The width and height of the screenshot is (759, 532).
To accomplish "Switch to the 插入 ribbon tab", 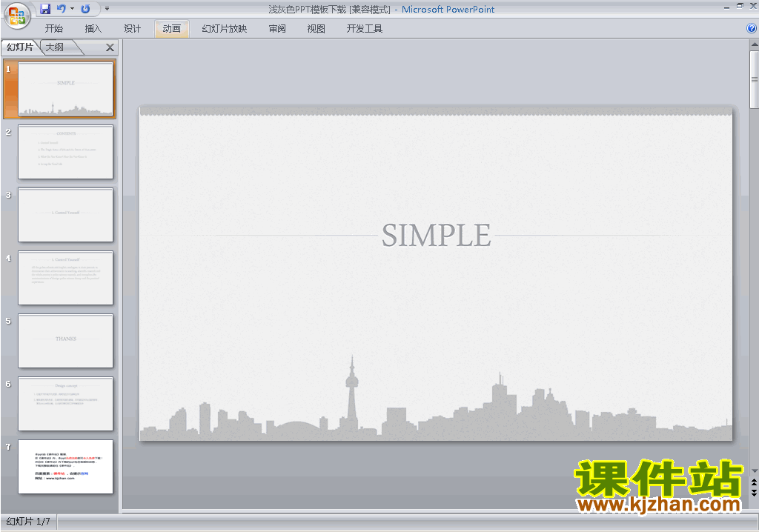I will click(x=93, y=29).
